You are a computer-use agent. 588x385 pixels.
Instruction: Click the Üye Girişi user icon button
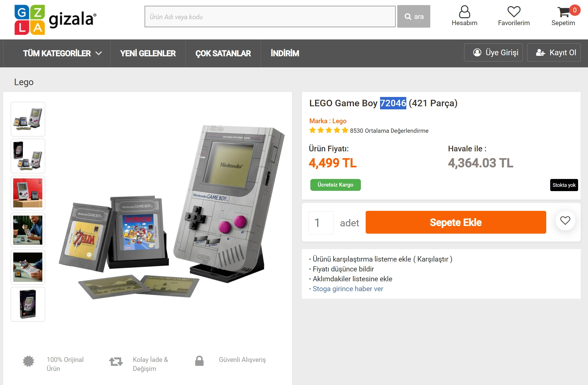click(493, 52)
